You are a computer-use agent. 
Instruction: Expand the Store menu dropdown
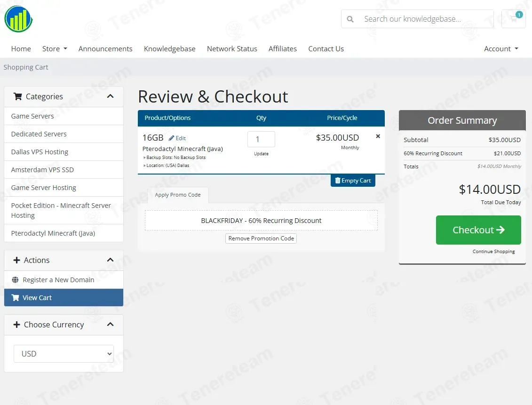click(55, 49)
